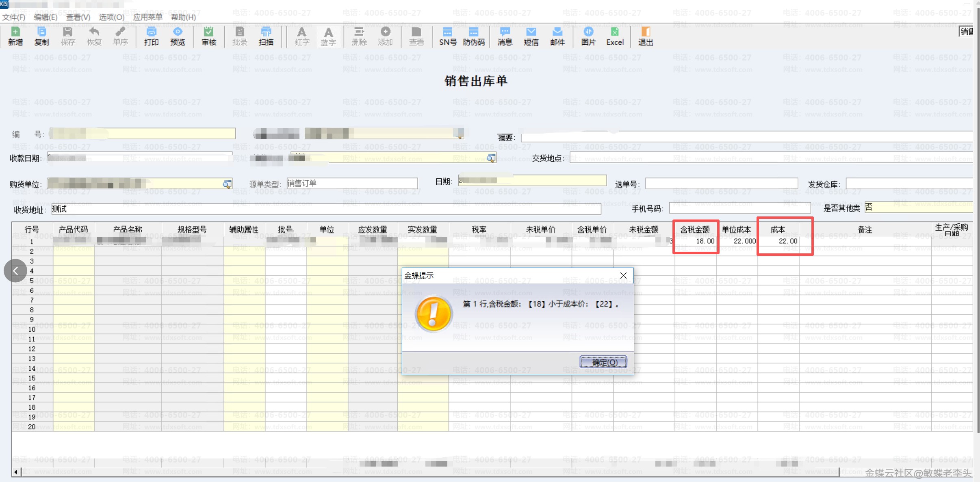Click the 添加 (Add) toolbar icon
980x482 pixels.
385,36
